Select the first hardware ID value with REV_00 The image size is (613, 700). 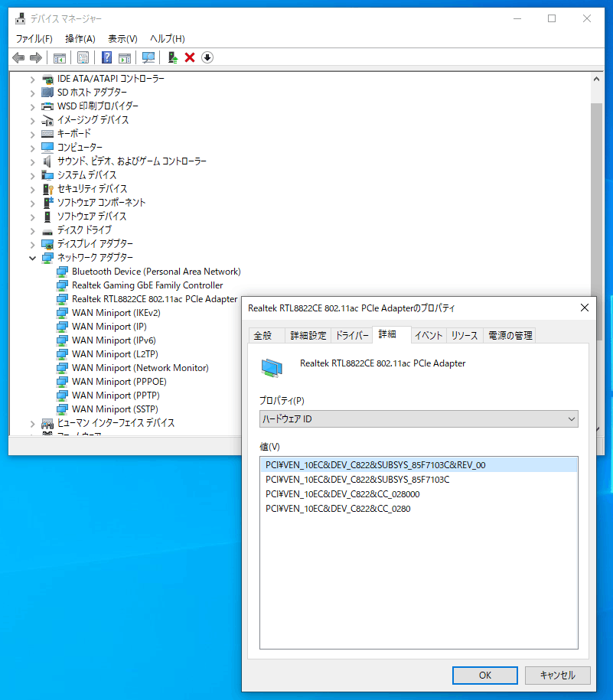click(375, 464)
